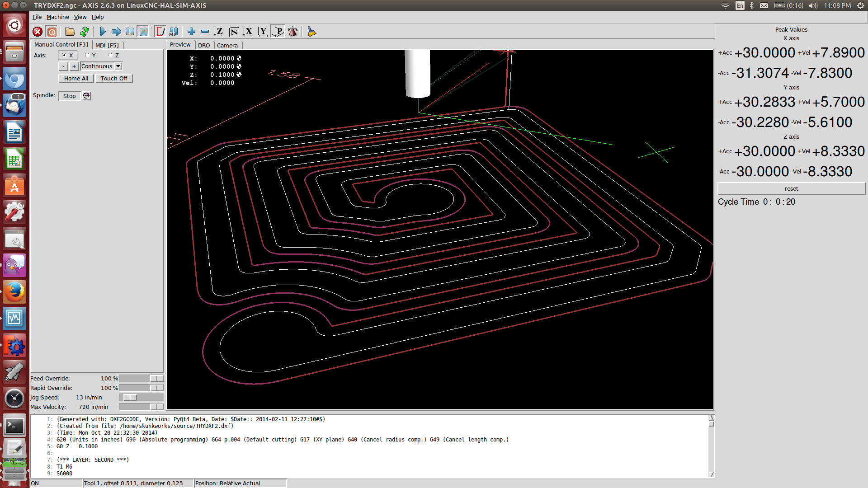868x488 pixels.
Task: Switch to MDI [F5] tab
Action: click(107, 45)
